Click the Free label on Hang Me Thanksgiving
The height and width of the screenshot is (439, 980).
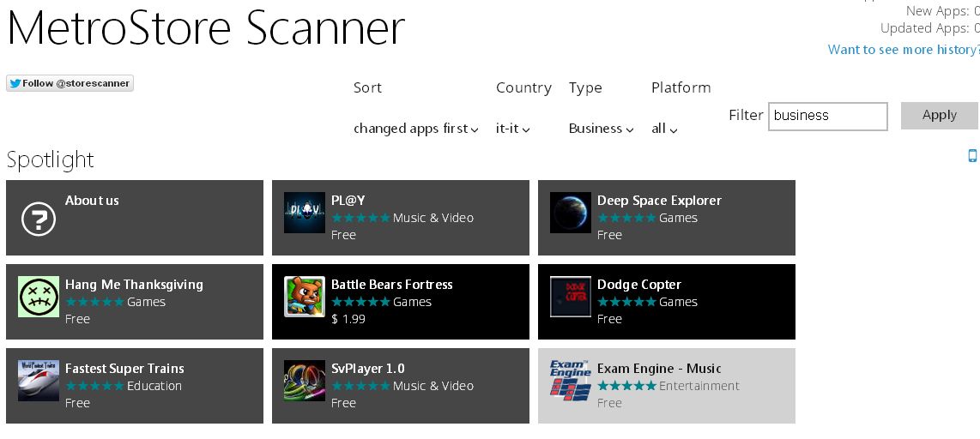coord(77,319)
